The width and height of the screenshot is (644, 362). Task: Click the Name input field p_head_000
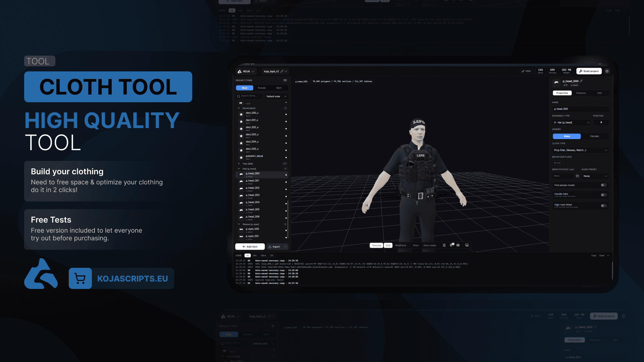click(x=580, y=109)
